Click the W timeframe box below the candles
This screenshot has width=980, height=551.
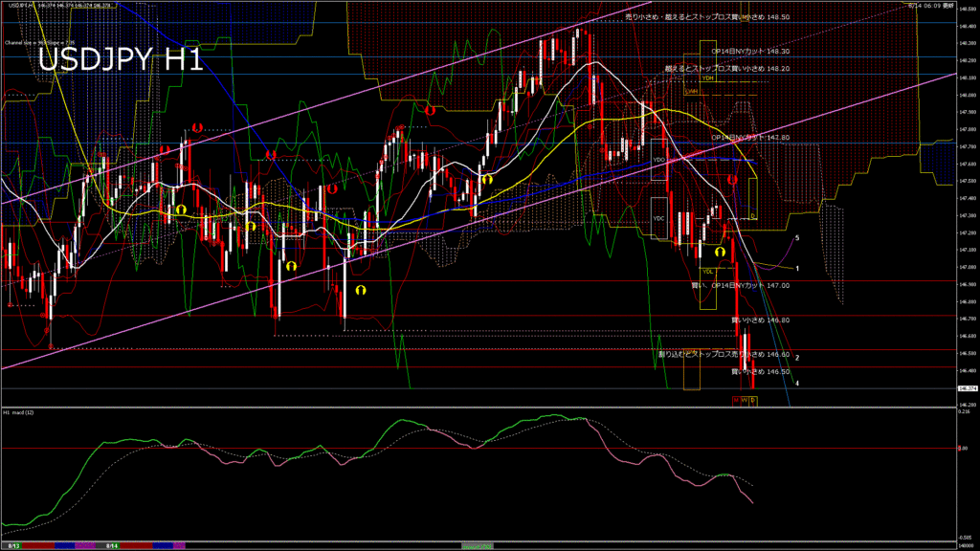coord(745,400)
